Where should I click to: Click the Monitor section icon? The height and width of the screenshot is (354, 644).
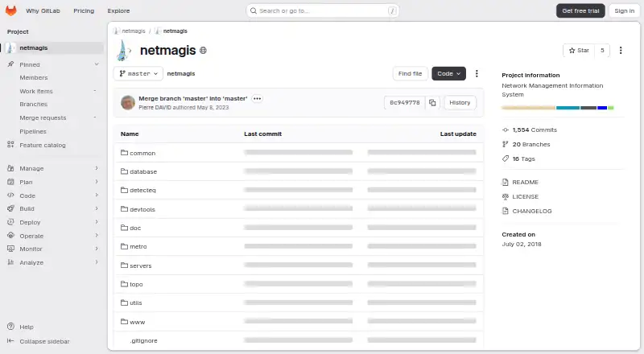click(x=10, y=249)
